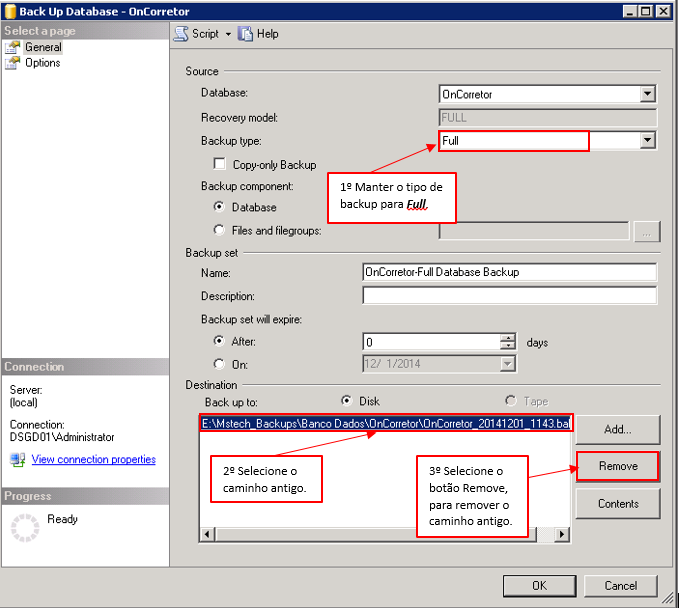Open the Script dropdown arrow
The height and width of the screenshot is (608, 680).
click(x=228, y=34)
